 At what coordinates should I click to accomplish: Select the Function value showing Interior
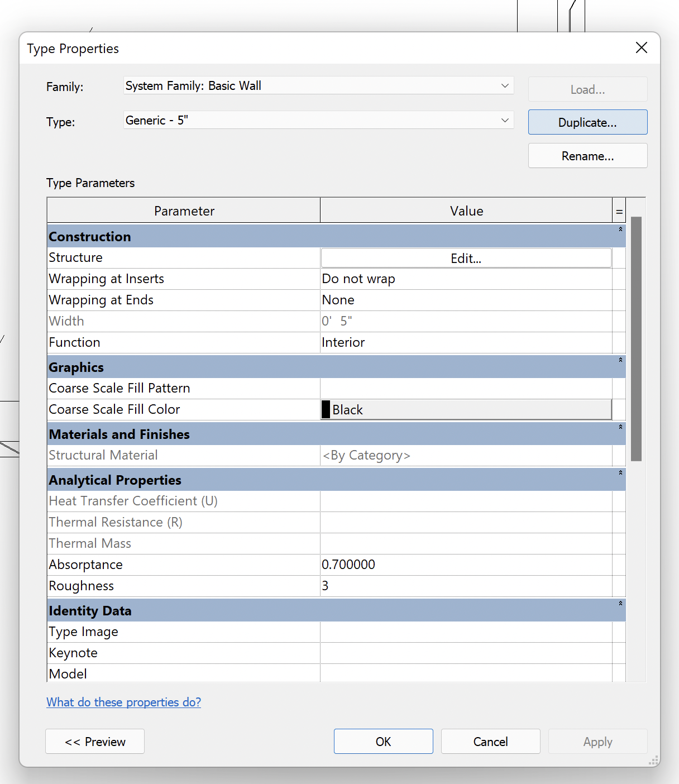point(466,342)
